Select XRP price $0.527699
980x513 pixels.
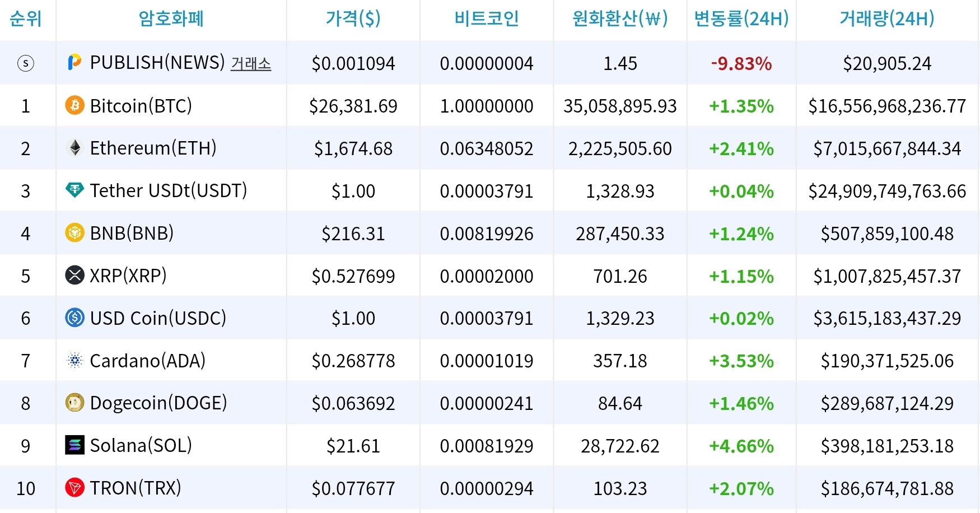coord(353,276)
